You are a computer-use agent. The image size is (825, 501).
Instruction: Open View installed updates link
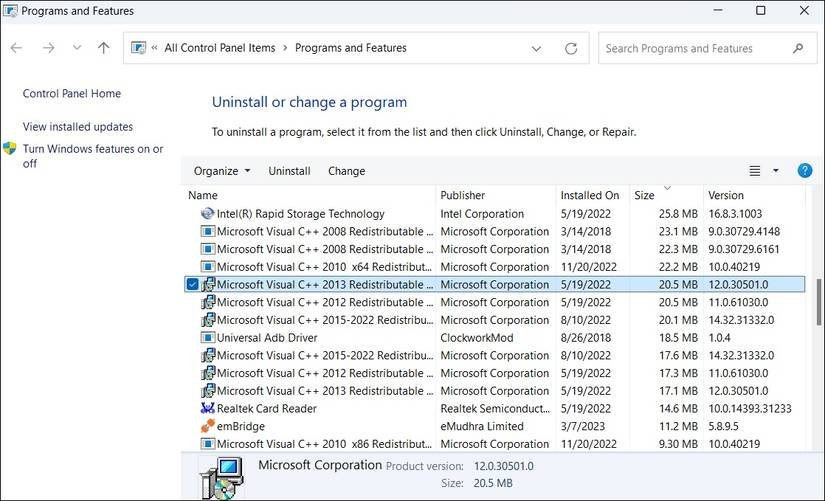coord(78,127)
